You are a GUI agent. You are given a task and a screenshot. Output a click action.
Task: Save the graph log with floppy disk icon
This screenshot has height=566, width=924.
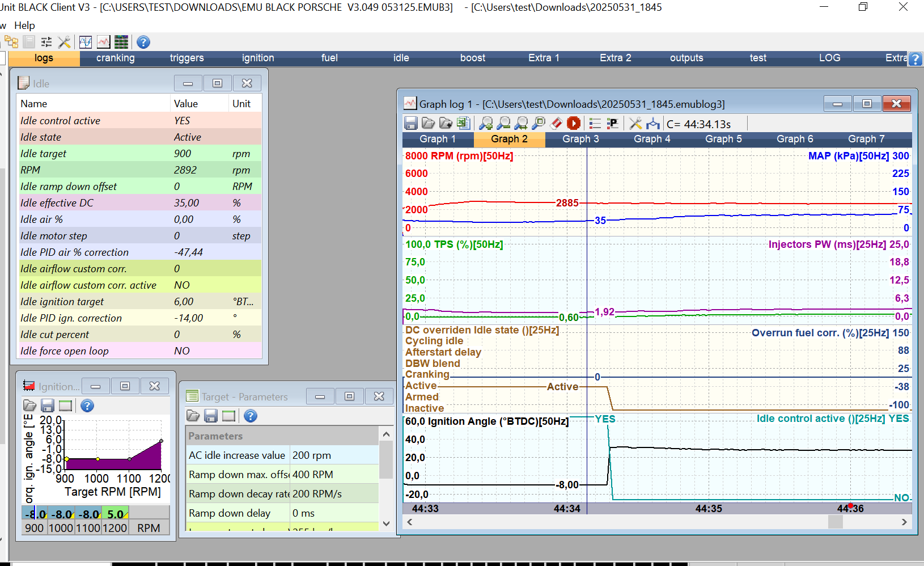411,123
